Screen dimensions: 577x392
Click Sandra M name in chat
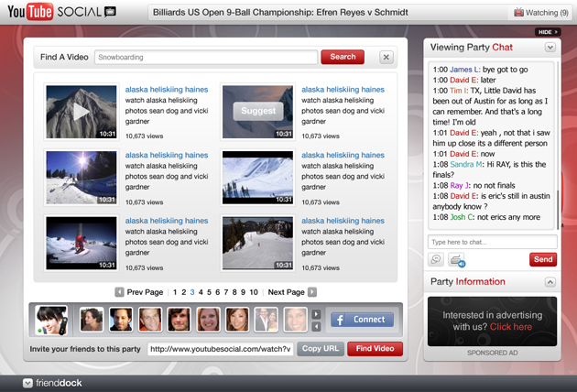pyautogui.click(x=467, y=165)
